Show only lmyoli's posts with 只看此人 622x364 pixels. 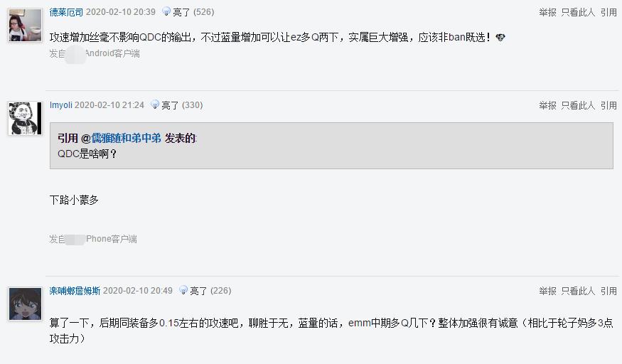point(578,105)
